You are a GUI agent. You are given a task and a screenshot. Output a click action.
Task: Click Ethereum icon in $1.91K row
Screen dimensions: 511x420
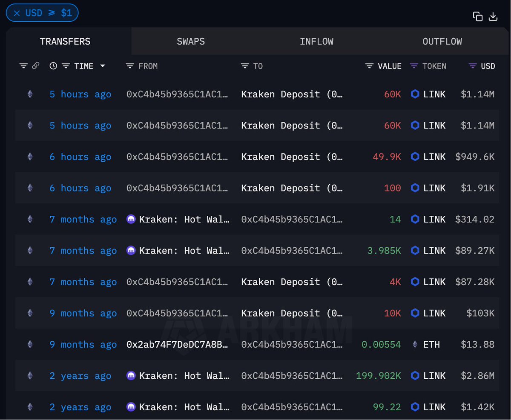[x=30, y=188]
